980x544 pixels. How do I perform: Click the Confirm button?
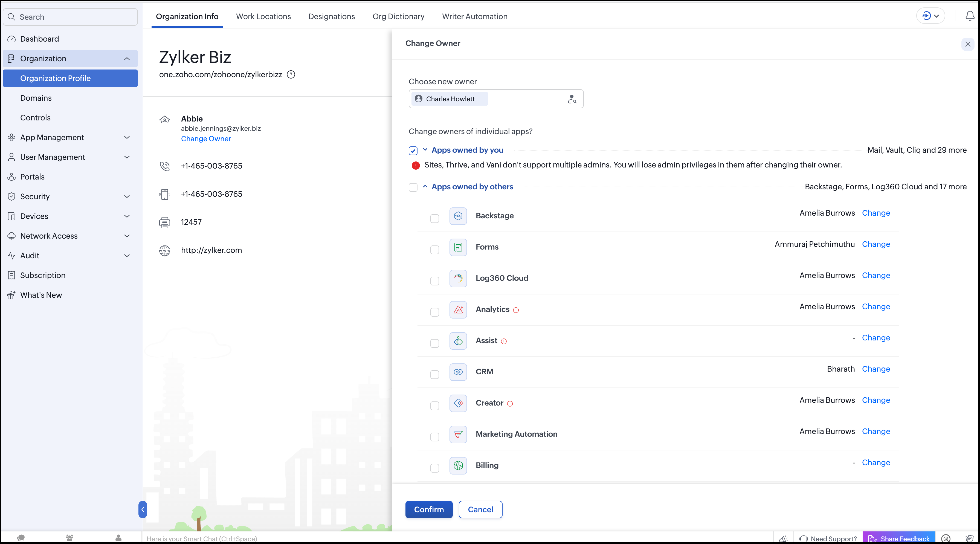point(429,509)
